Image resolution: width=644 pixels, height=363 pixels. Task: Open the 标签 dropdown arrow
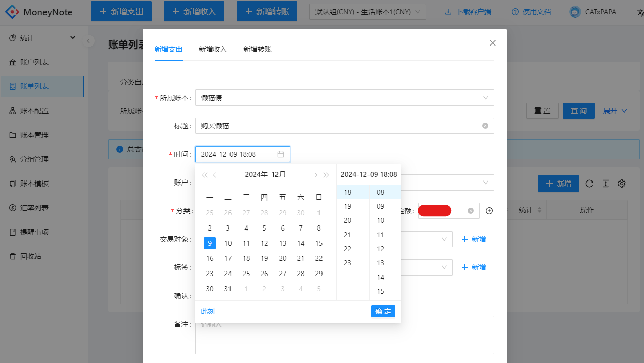pos(445,267)
